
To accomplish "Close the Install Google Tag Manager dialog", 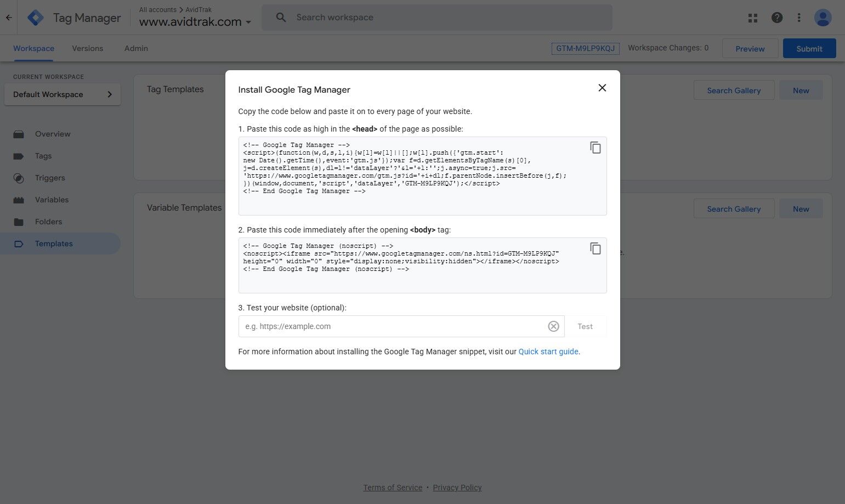I will pyautogui.click(x=602, y=88).
